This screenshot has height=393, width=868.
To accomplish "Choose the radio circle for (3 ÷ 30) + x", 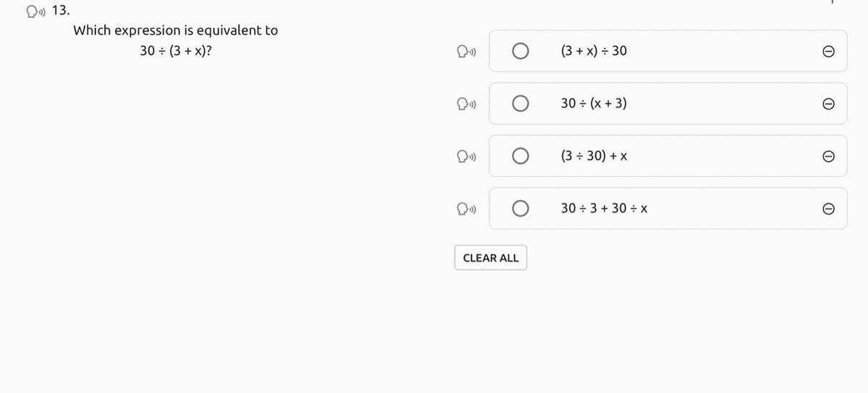I will 520,156.
